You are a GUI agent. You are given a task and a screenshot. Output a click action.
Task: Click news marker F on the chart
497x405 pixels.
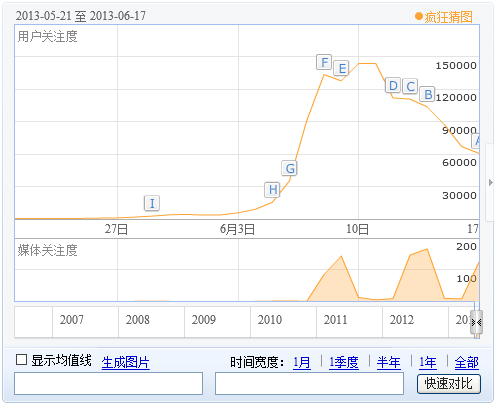tap(324, 62)
